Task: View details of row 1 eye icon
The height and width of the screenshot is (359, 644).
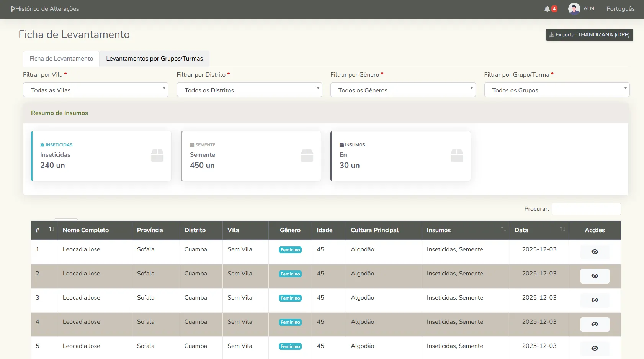Action: pyautogui.click(x=595, y=252)
